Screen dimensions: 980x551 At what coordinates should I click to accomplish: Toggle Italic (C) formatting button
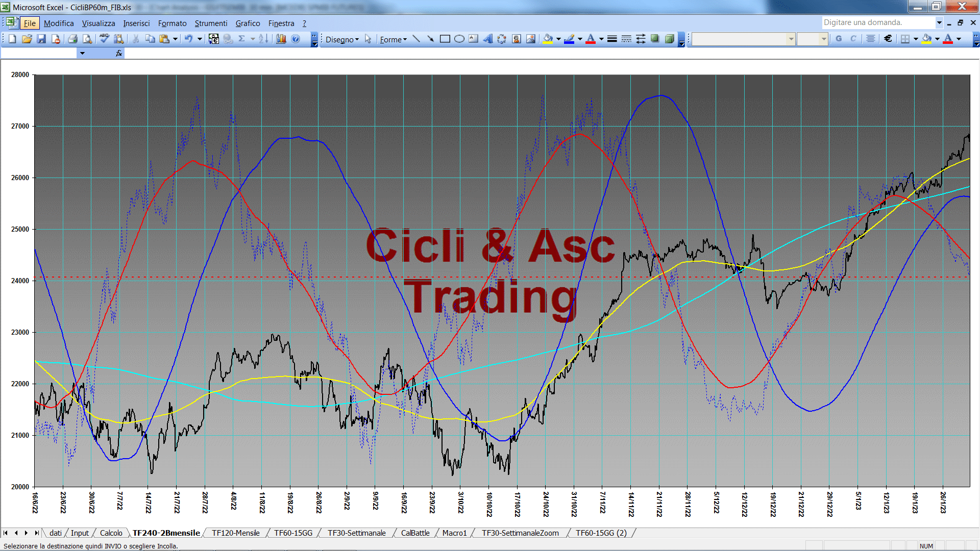coord(853,39)
